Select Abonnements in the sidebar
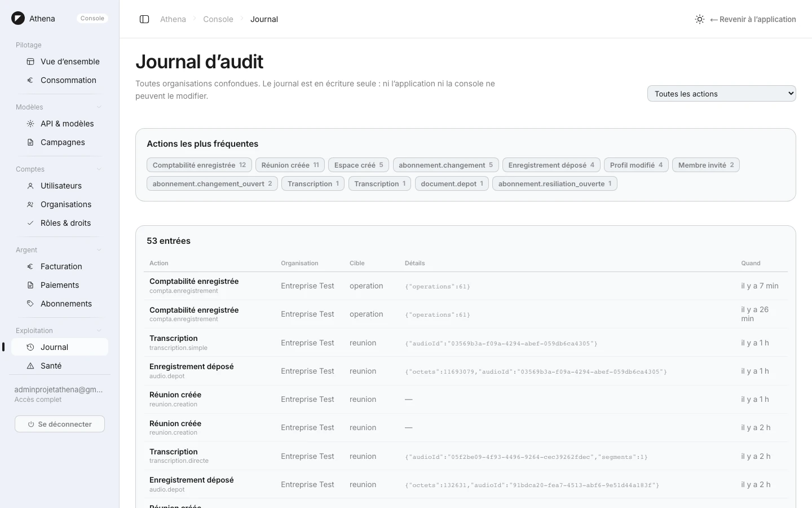812x508 pixels. click(x=60, y=304)
